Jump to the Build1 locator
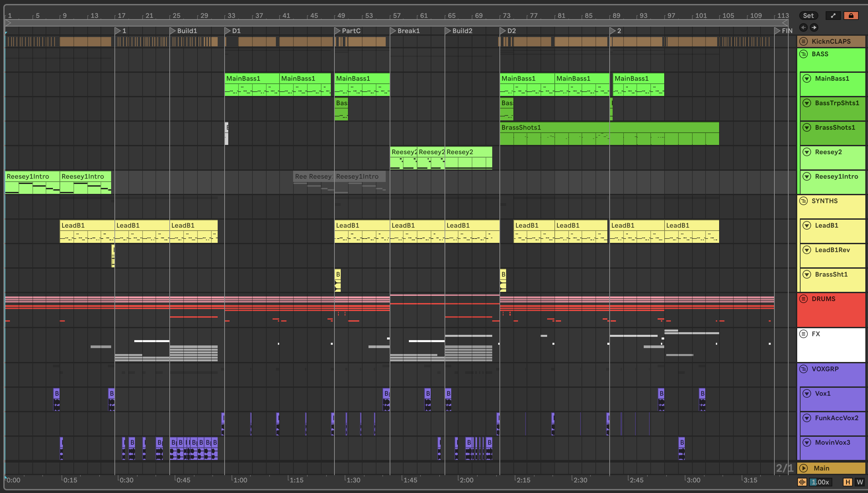This screenshot has width=868, height=493. point(173,31)
